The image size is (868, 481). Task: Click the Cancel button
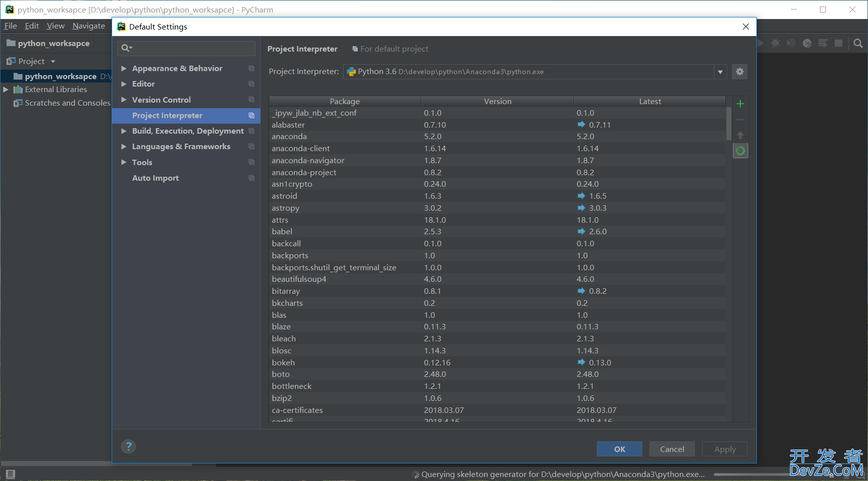point(672,449)
